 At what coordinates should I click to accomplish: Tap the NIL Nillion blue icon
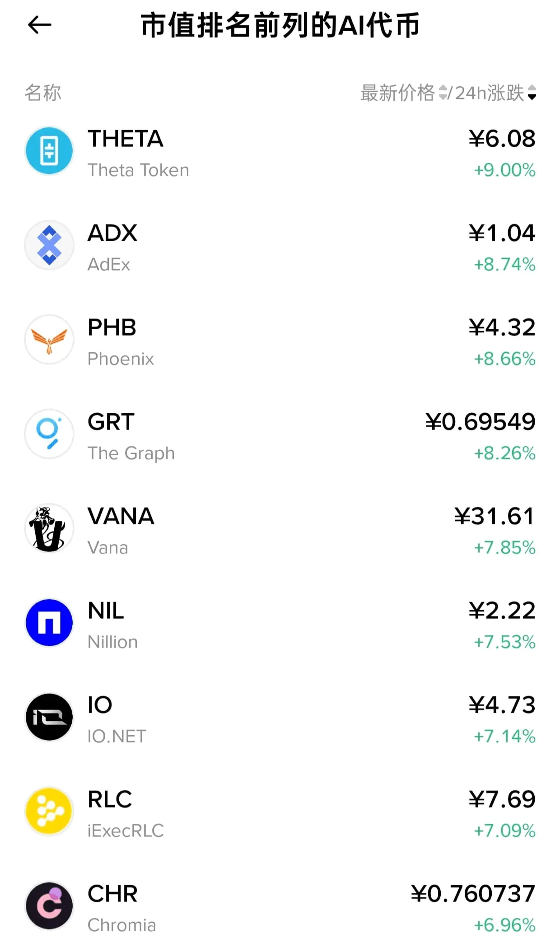(49, 623)
